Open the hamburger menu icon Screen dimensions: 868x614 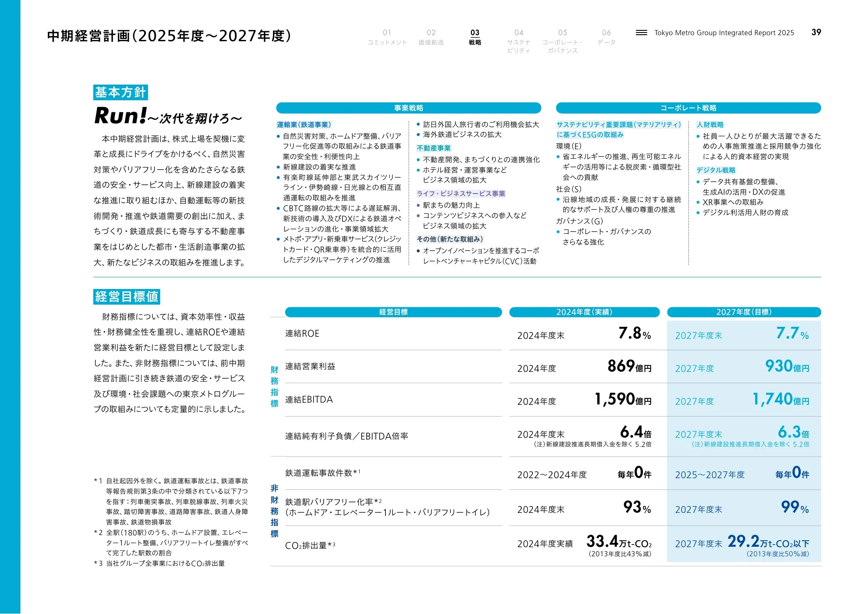(641, 33)
